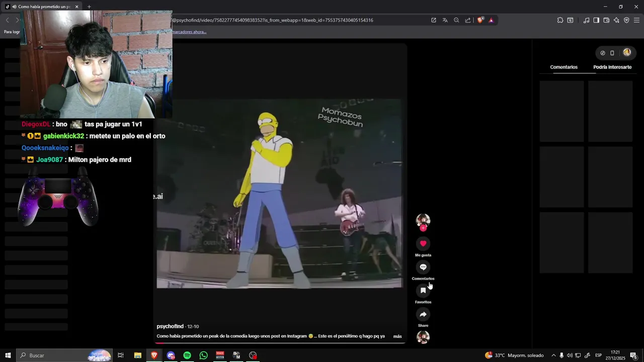Viewport: 644px width, 362px height.
Task: Open a new browser tab
Action: point(89,7)
